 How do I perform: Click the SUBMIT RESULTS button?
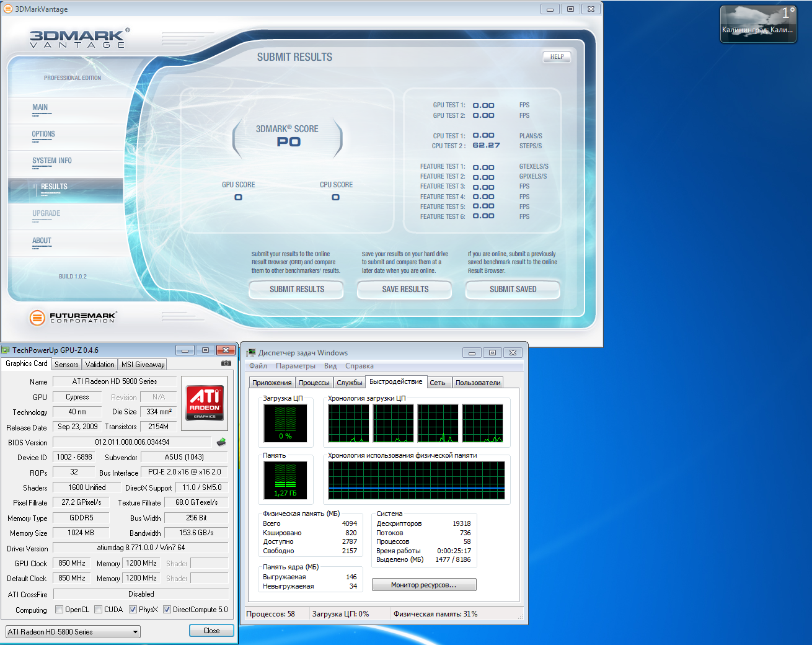coord(297,289)
